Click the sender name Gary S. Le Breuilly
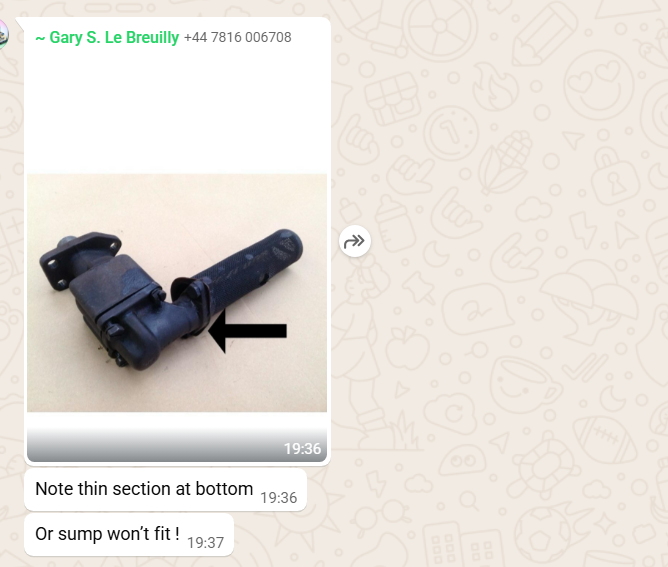 click(114, 37)
